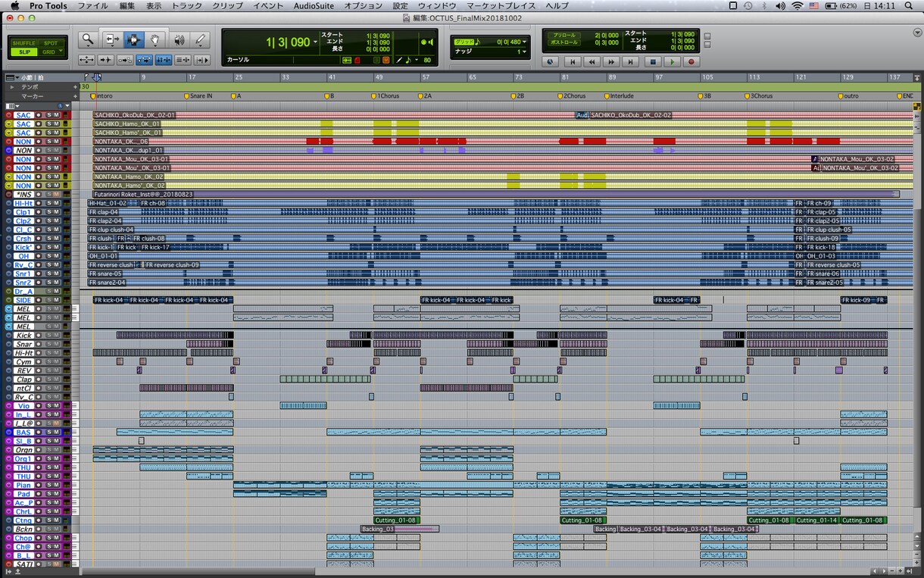Select the Pencil tool
The image size is (924, 578).
[x=201, y=39]
